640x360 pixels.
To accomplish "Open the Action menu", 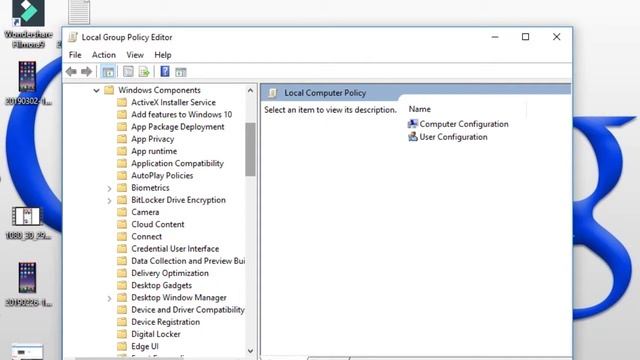I will coord(104,55).
